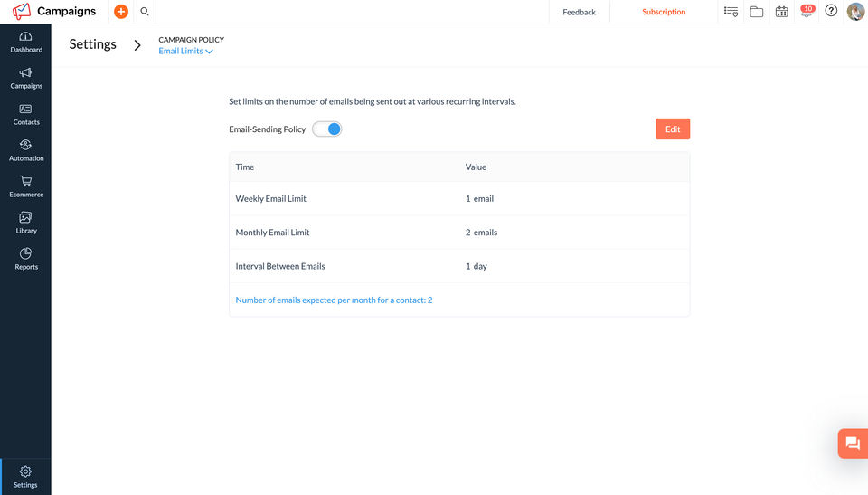Click the Subscription link
Image resolution: width=868 pixels, height=495 pixels.
pos(664,12)
